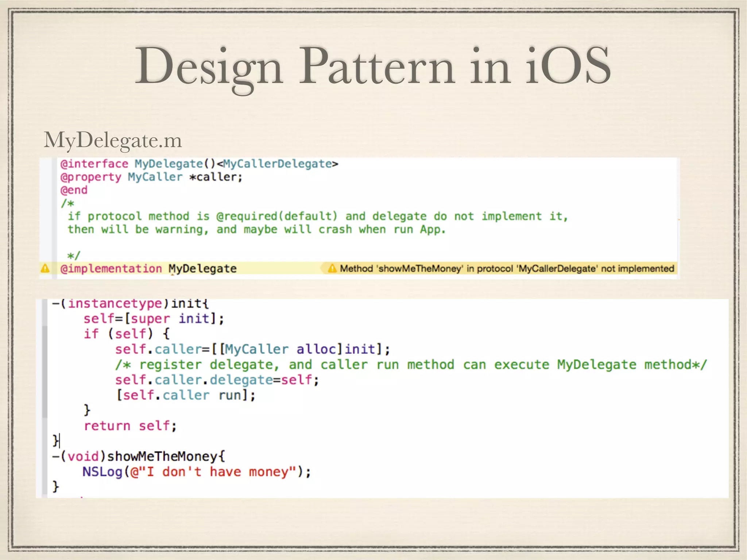This screenshot has height=560, width=747.
Task: Click the 'self.caller.delegate=self;' line
Action: 217,380
